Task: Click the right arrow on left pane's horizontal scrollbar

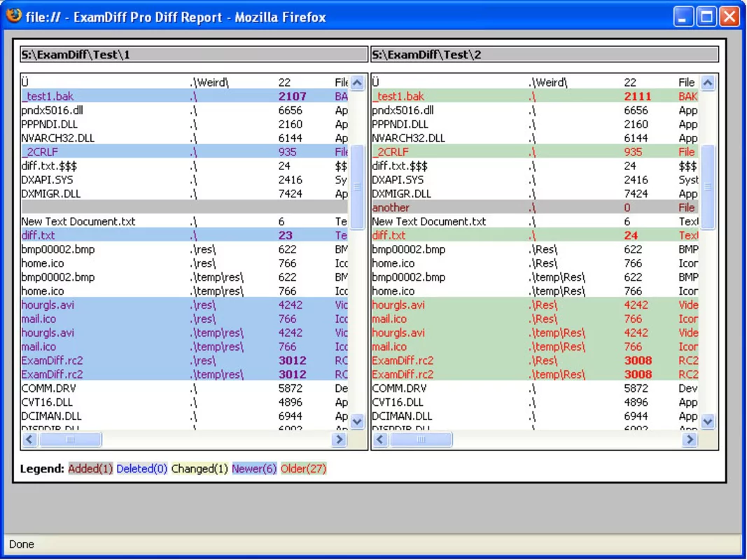Action: point(339,439)
